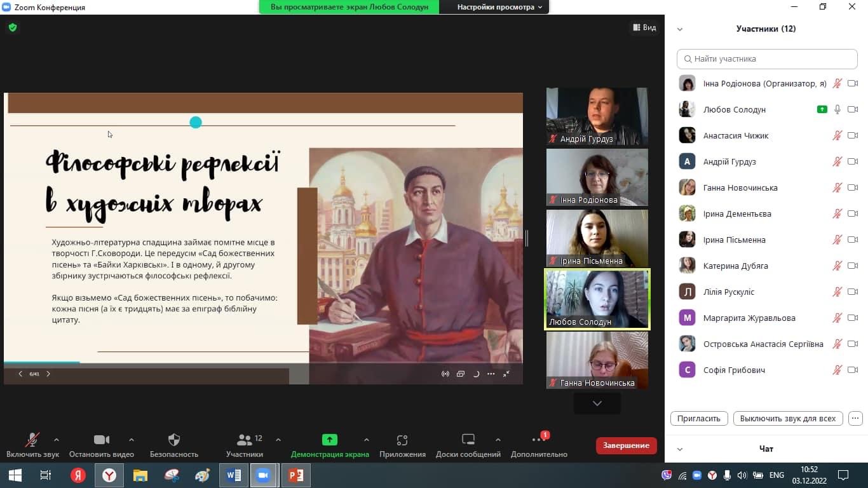Click Любов Солодун video thumbnail
Image resolution: width=868 pixels, height=488 pixels.
[x=597, y=299]
